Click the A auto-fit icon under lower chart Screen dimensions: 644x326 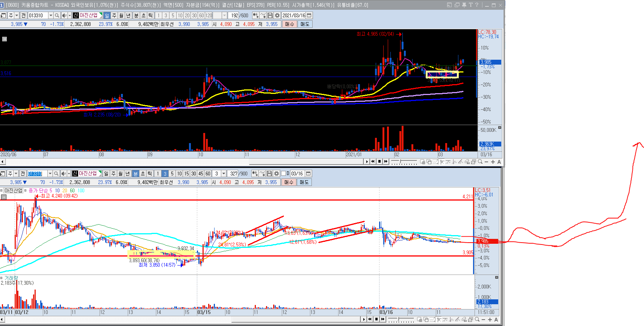pos(496,320)
